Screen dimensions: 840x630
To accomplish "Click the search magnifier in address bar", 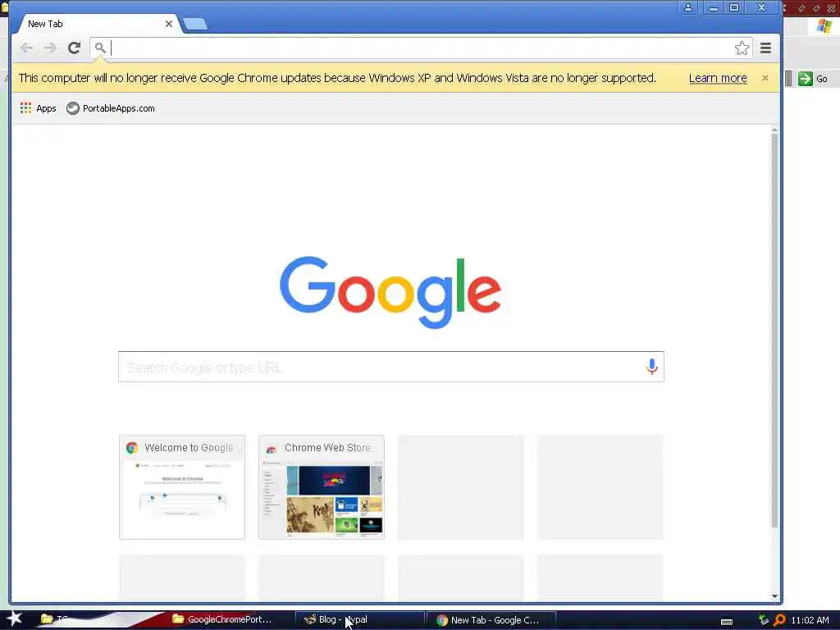I will pyautogui.click(x=99, y=48).
